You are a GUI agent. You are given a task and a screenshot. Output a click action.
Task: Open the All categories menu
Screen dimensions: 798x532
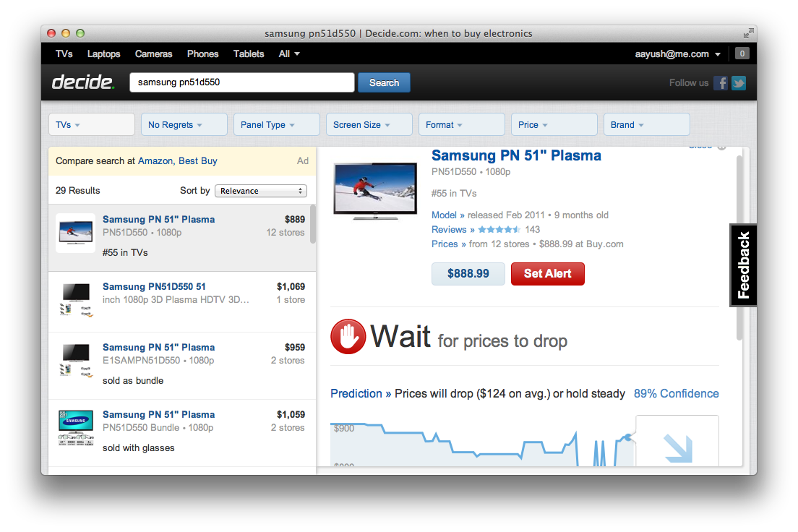click(x=289, y=54)
